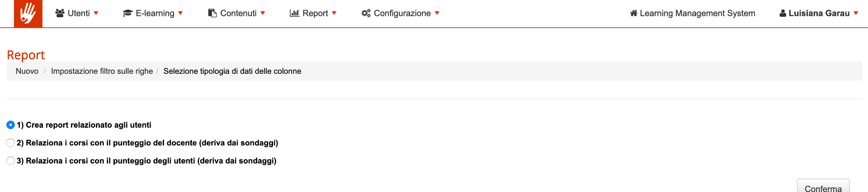This screenshot has width=868, height=192.
Task: Choose option 3 punteggio degli utenti radio
Action: [x=11, y=161]
